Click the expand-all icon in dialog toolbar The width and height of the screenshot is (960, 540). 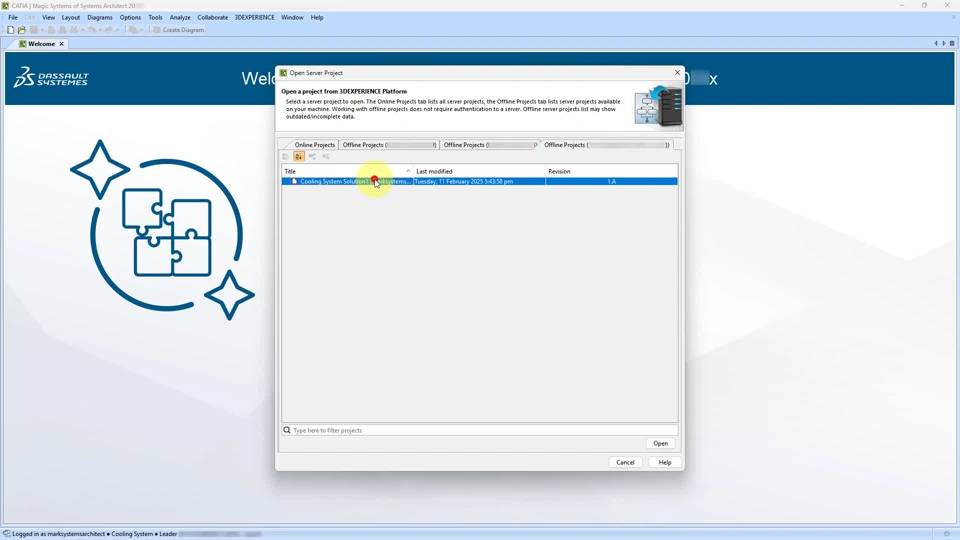312,156
